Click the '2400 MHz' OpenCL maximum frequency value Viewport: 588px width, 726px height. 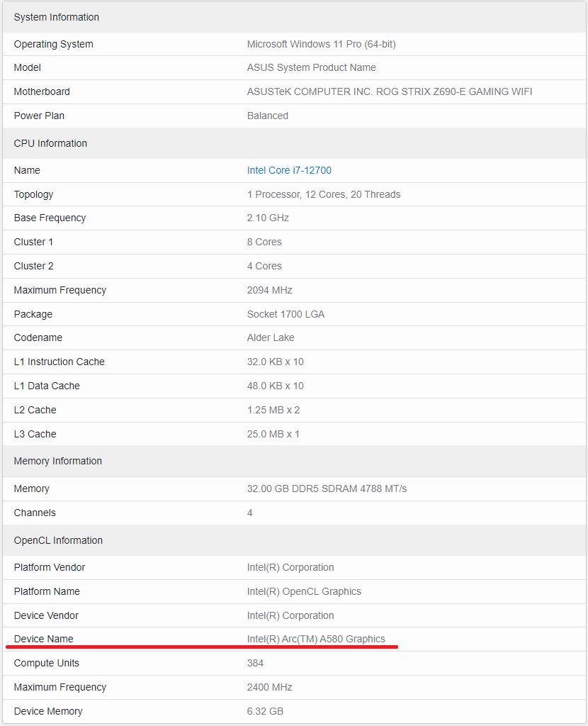(270, 687)
